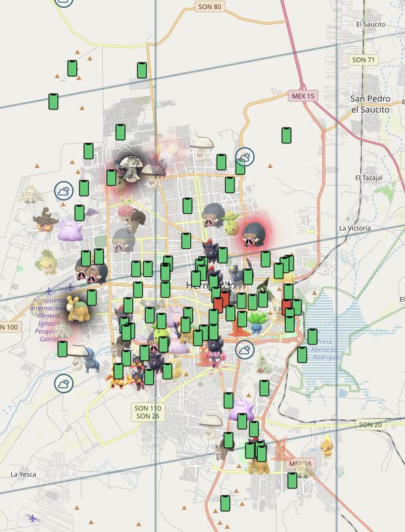Image resolution: width=405 pixels, height=532 pixels.
Task: Click the weather icon below the Cranidos
Action: (64, 384)
